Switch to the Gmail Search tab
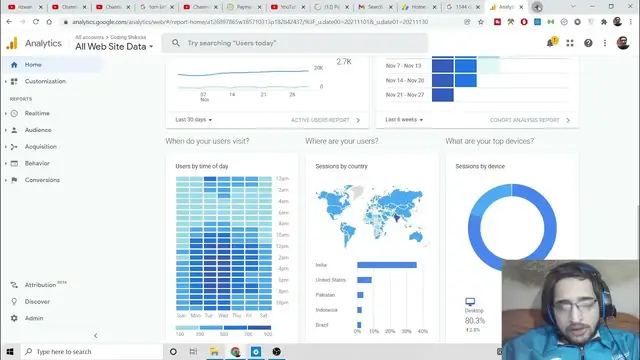 pyautogui.click(x=376, y=7)
